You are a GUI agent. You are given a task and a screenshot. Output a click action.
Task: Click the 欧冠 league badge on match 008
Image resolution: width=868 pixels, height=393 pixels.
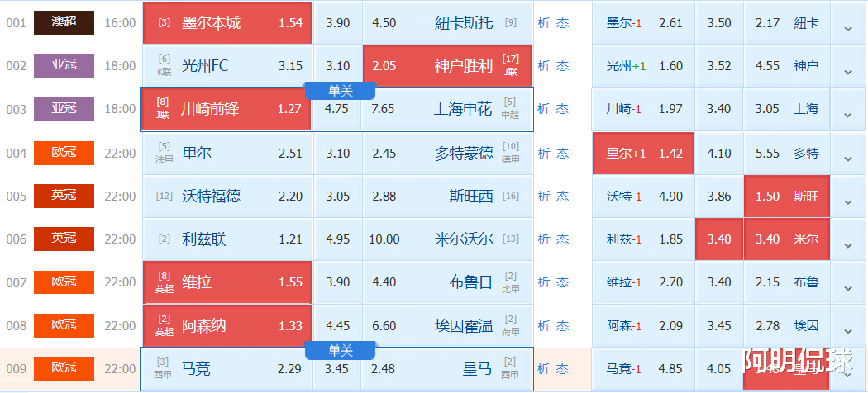click(64, 325)
